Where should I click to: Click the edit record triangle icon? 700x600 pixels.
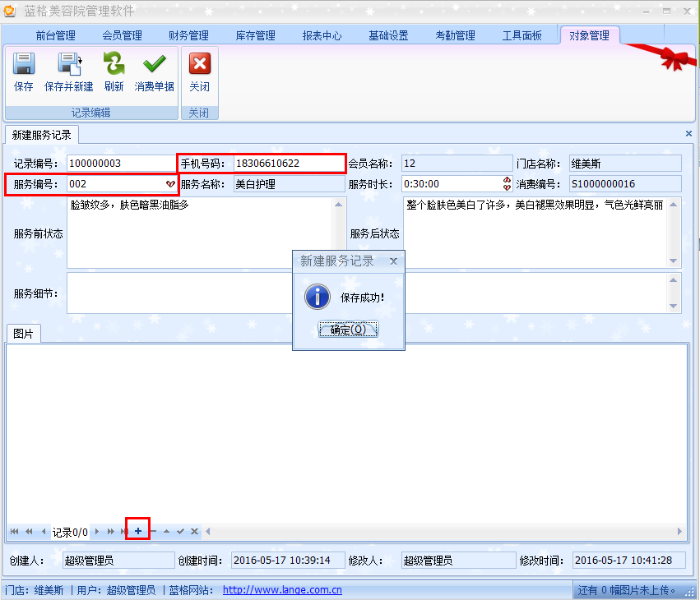(166, 531)
